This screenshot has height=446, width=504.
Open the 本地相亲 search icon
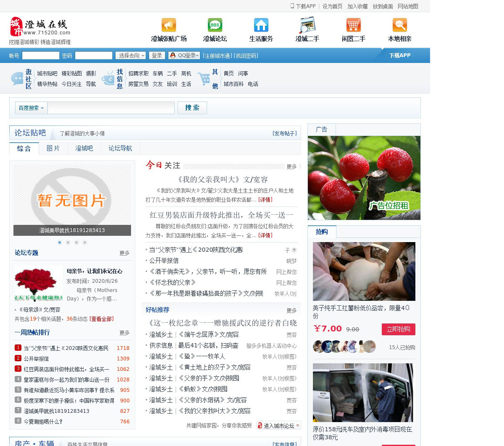400,25
